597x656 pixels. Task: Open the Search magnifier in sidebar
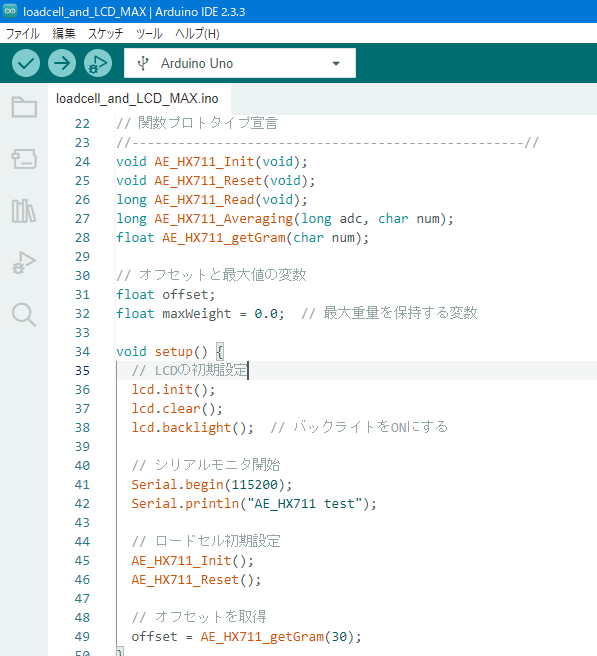pos(24,315)
